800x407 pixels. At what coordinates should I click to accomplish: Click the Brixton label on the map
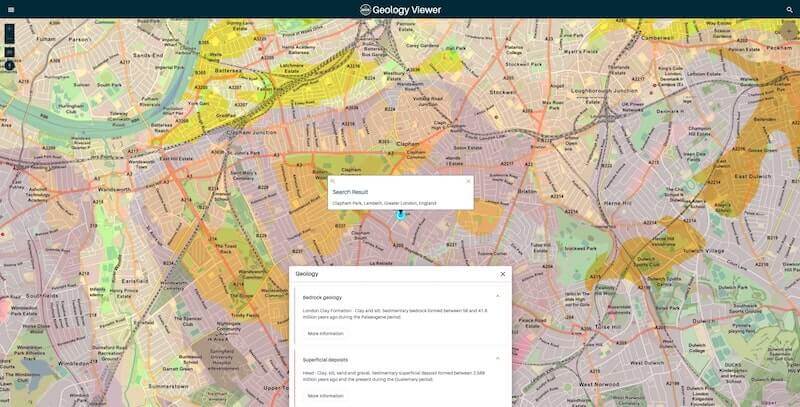pos(527,191)
